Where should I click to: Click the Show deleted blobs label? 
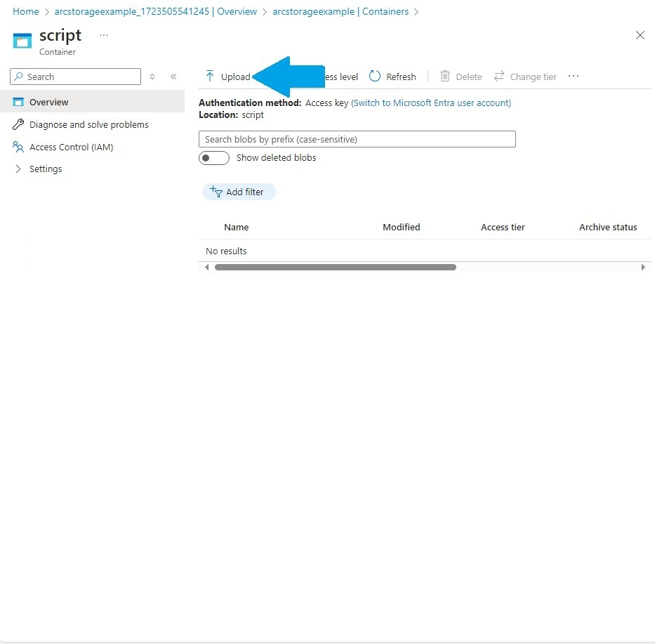point(276,158)
